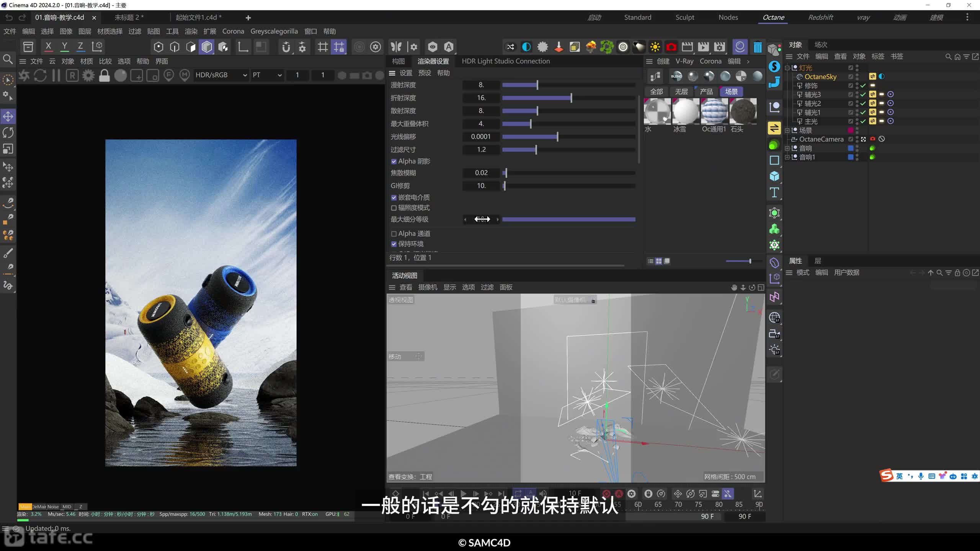Toggle the X axis lock icon
The height and width of the screenshot is (551, 980).
[x=48, y=47]
